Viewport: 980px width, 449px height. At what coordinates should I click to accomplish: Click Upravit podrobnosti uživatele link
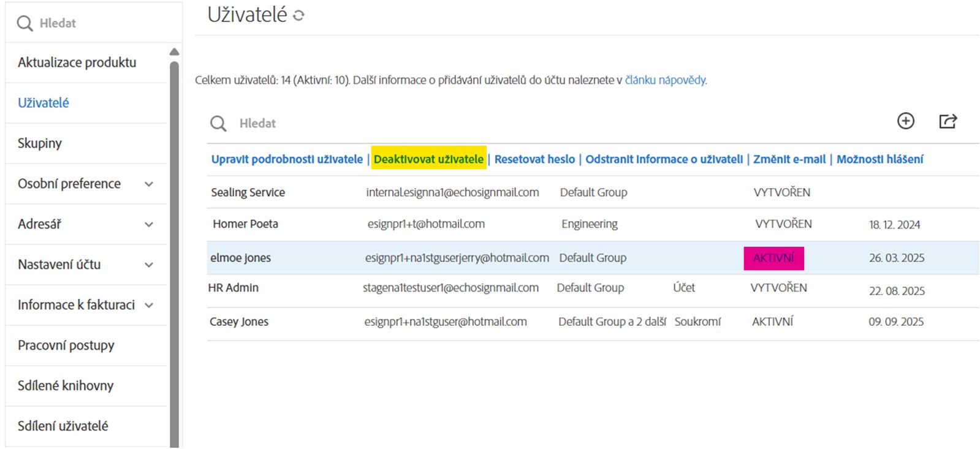point(287,159)
